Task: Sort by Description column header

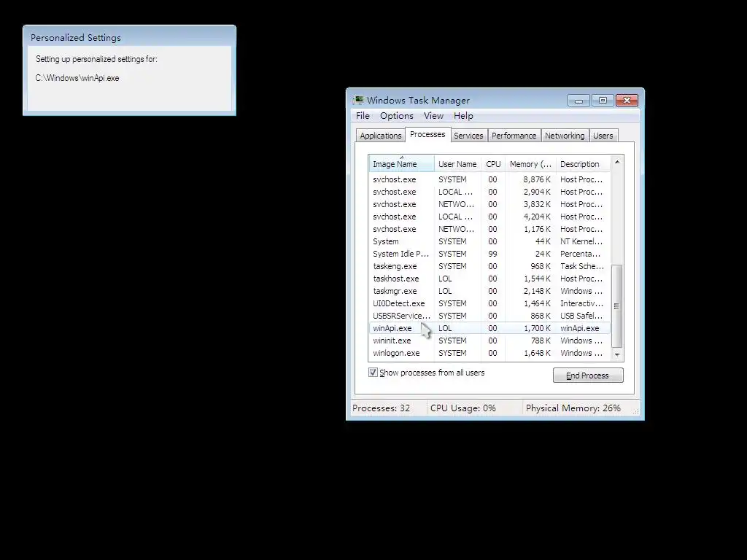Action: click(583, 164)
